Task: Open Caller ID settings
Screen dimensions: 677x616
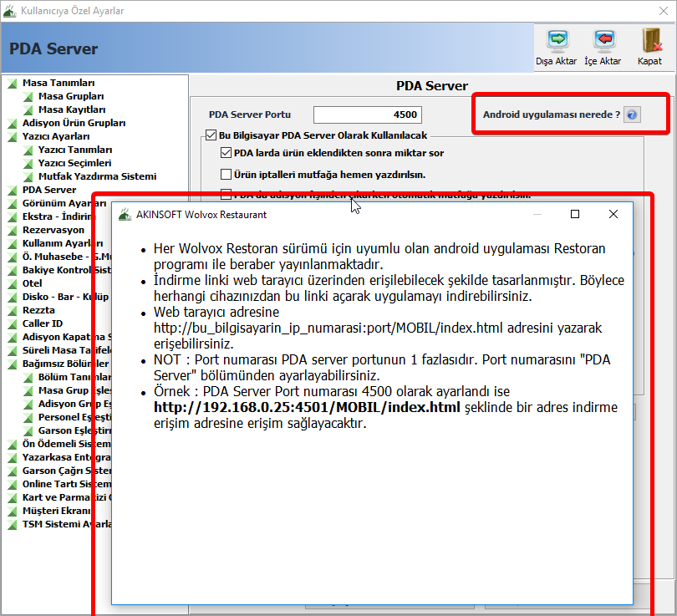Action: point(43,323)
